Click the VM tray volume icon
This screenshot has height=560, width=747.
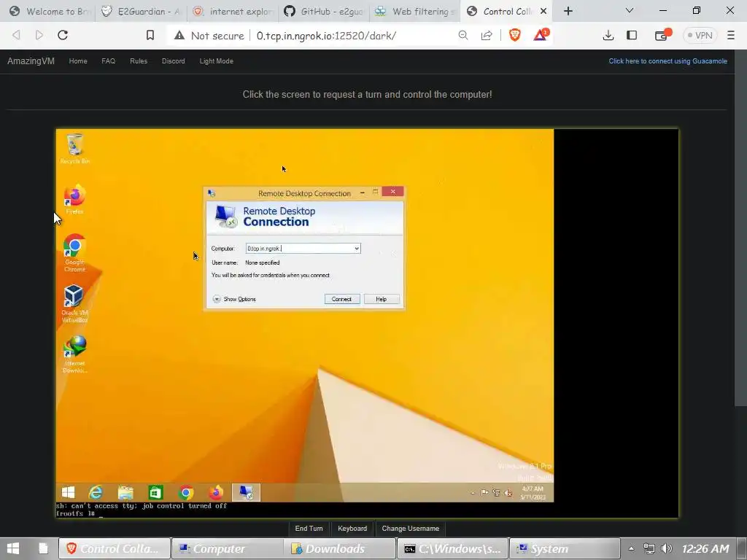[x=508, y=493]
